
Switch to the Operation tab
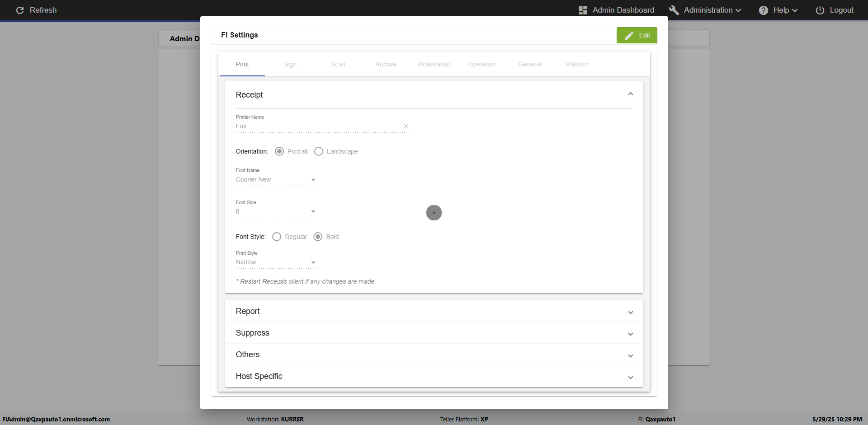click(482, 64)
